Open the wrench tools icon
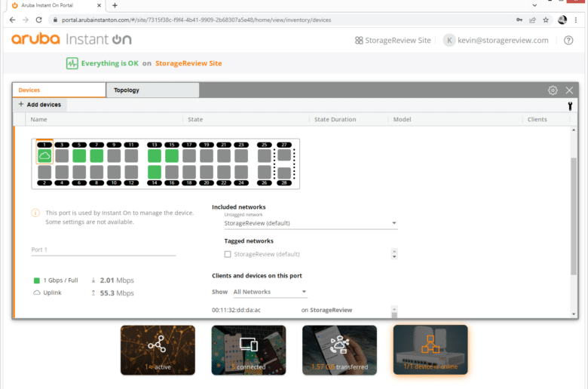Viewport: 588px width, 389px height. point(570,106)
